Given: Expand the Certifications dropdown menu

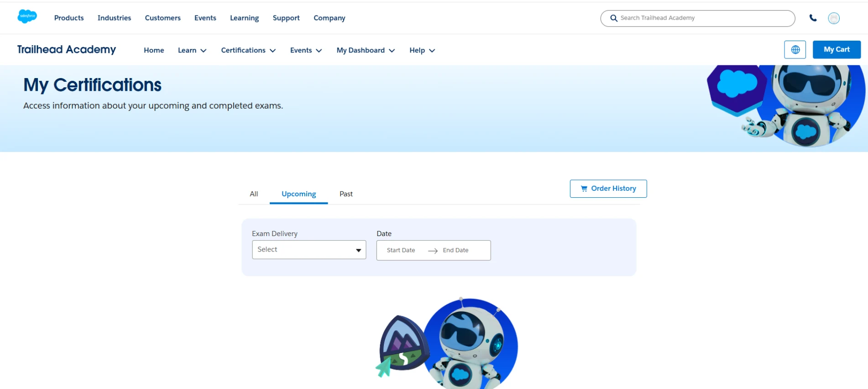Looking at the screenshot, I should click(248, 50).
